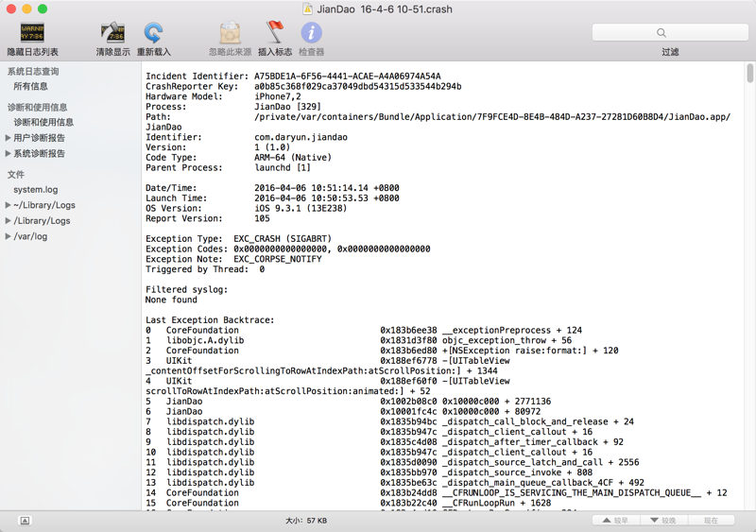The width and height of the screenshot is (756, 532).
Task: Click the Parent Process value launchd [1]
Action: point(283,167)
